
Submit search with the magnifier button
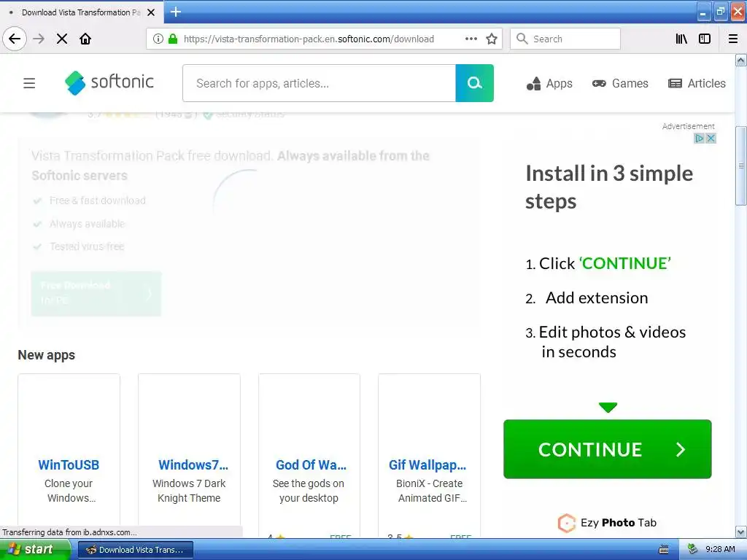(x=474, y=83)
